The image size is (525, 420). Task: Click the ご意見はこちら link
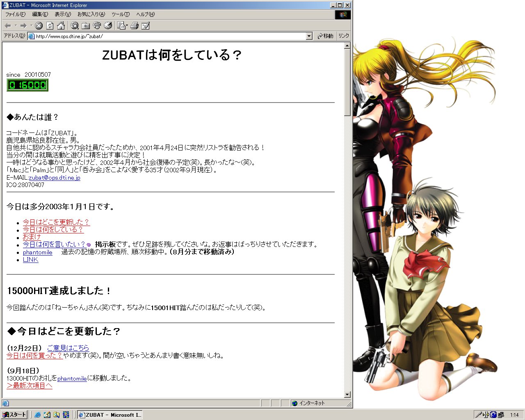click(x=68, y=348)
